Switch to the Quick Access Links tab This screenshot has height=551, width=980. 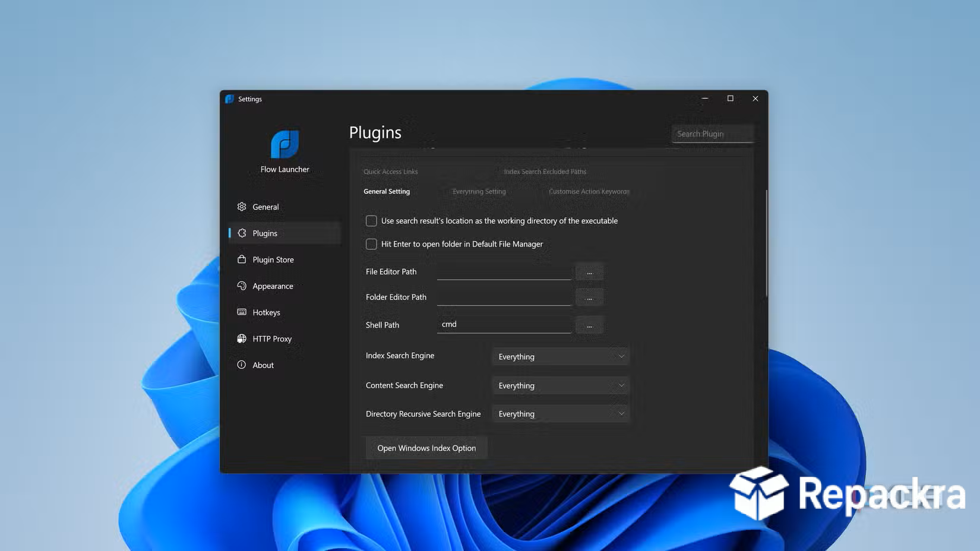(391, 172)
